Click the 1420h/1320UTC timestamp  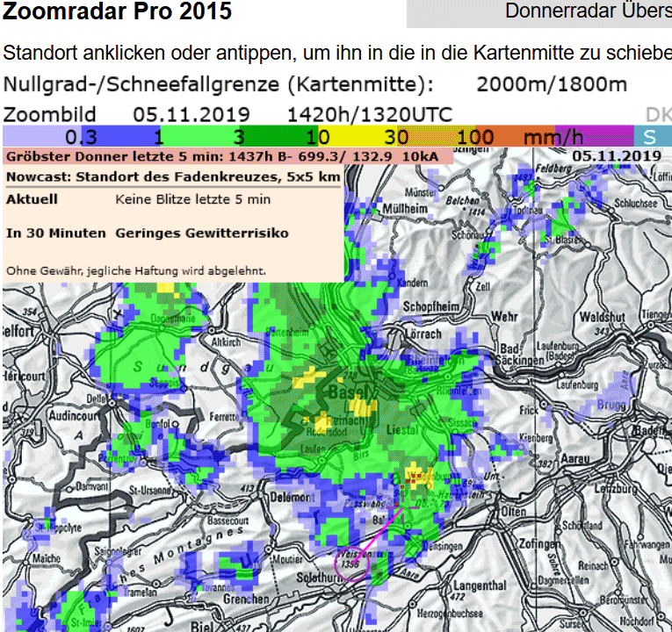pos(370,115)
